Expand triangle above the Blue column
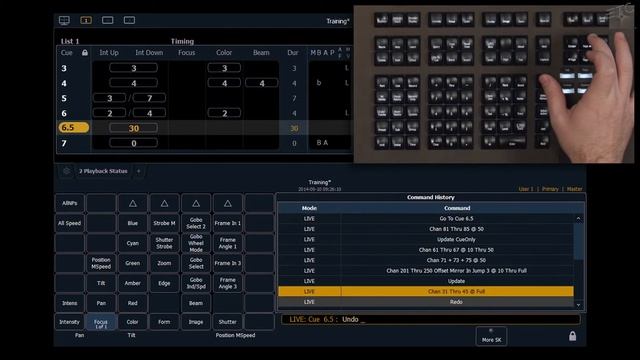The height and width of the screenshot is (360, 640). (x=133, y=203)
